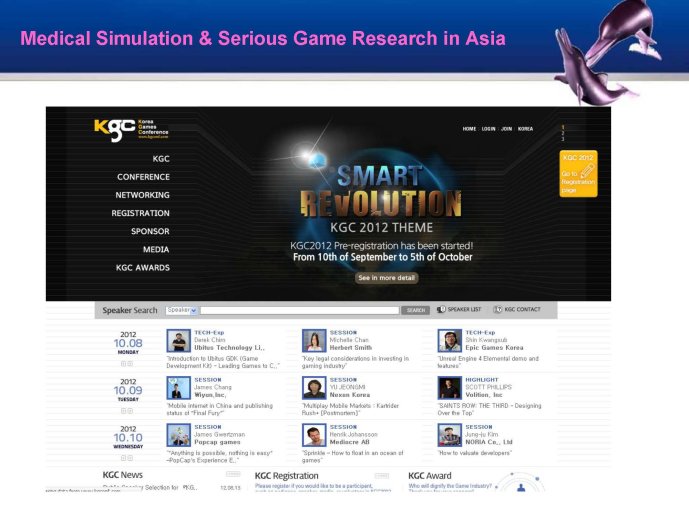Click the KGC Award person icon

point(521,487)
